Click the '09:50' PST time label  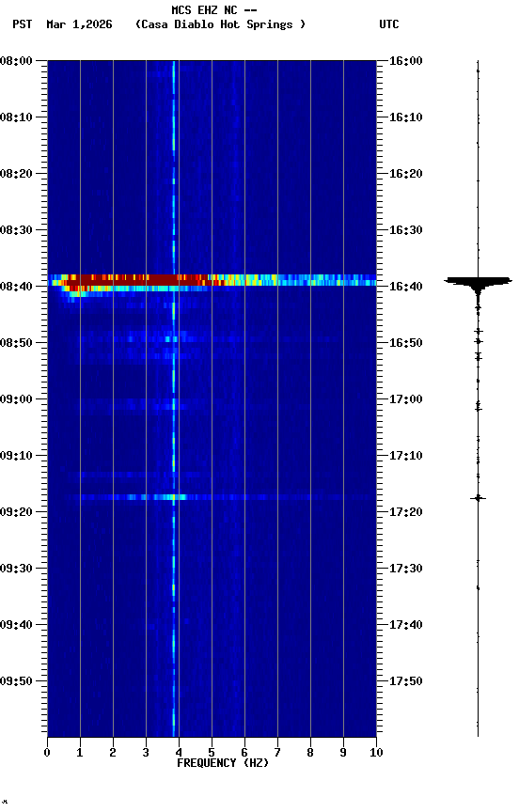16,681
